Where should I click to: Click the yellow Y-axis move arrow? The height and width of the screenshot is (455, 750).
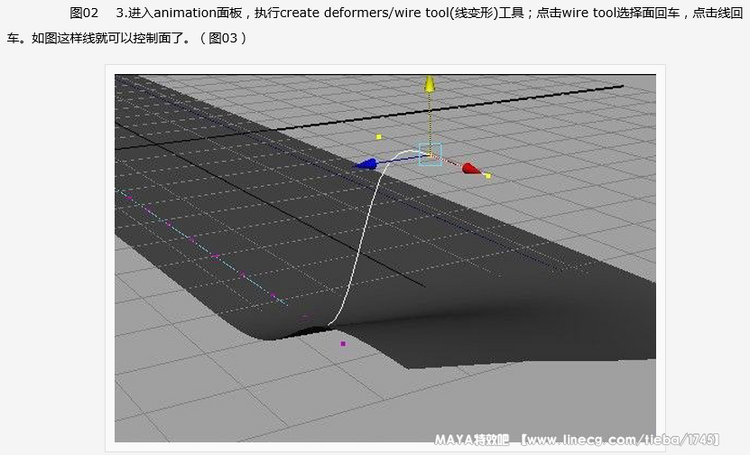[429, 86]
